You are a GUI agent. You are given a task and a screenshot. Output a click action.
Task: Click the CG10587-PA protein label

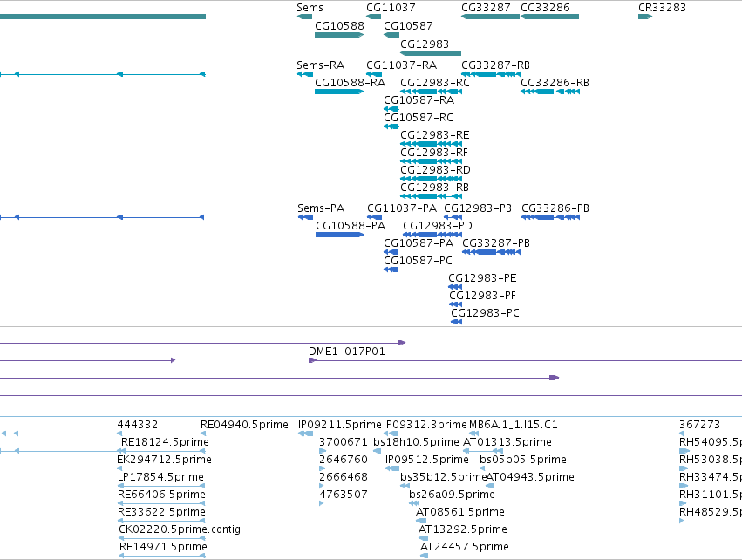(x=419, y=243)
